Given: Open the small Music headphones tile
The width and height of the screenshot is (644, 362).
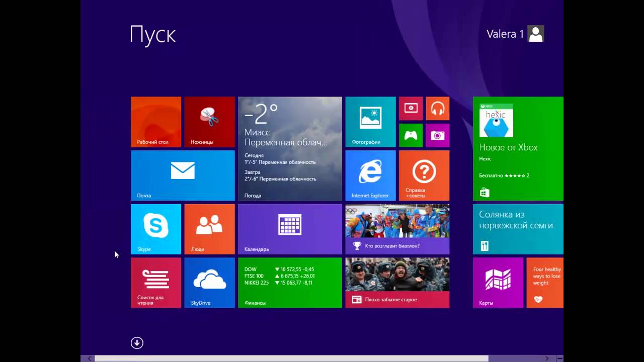Looking at the screenshot, I should [438, 108].
